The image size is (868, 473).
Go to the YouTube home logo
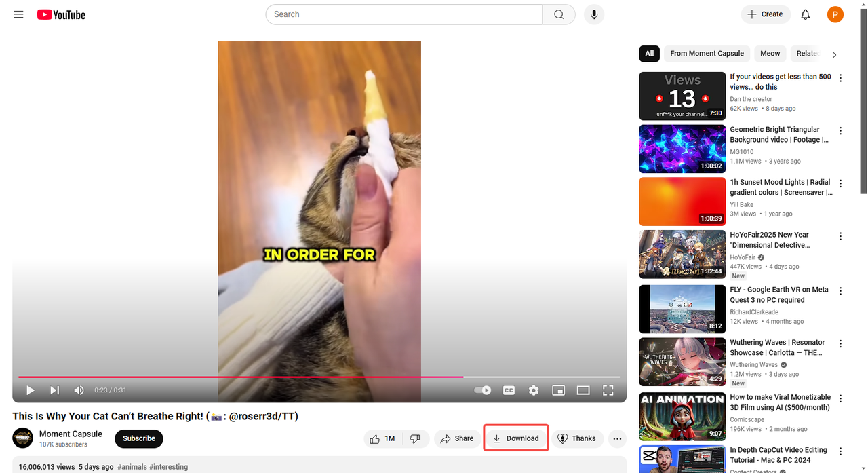(61, 14)
